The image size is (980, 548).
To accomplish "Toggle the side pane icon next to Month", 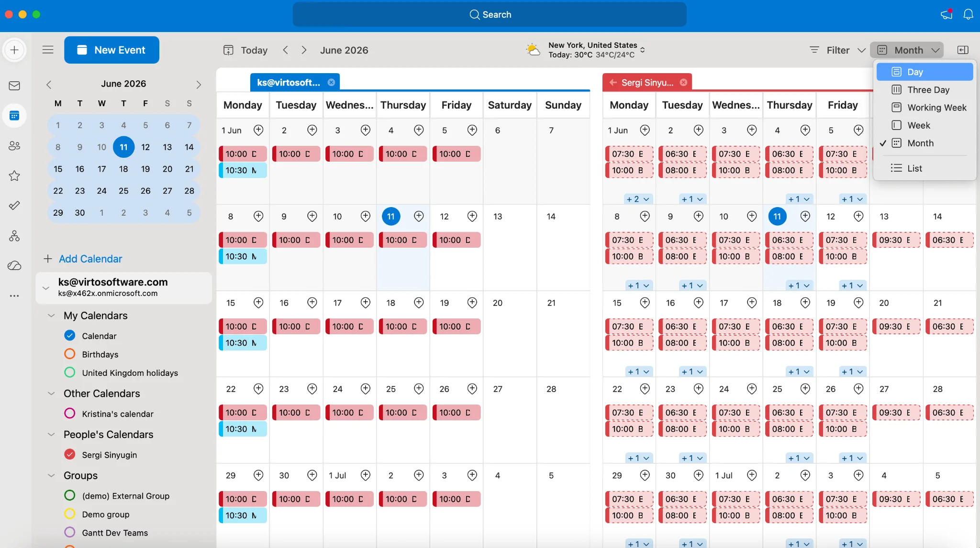I will click(963, 50).
